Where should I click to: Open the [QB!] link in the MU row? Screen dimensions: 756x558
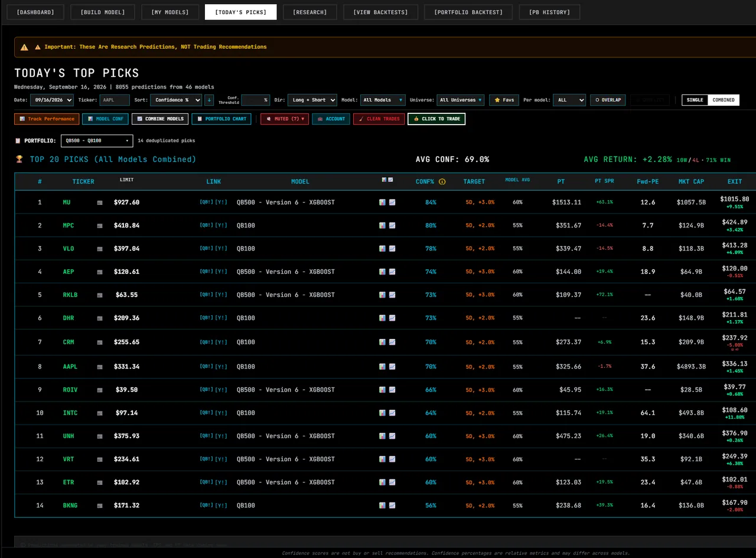coord(207,202)
